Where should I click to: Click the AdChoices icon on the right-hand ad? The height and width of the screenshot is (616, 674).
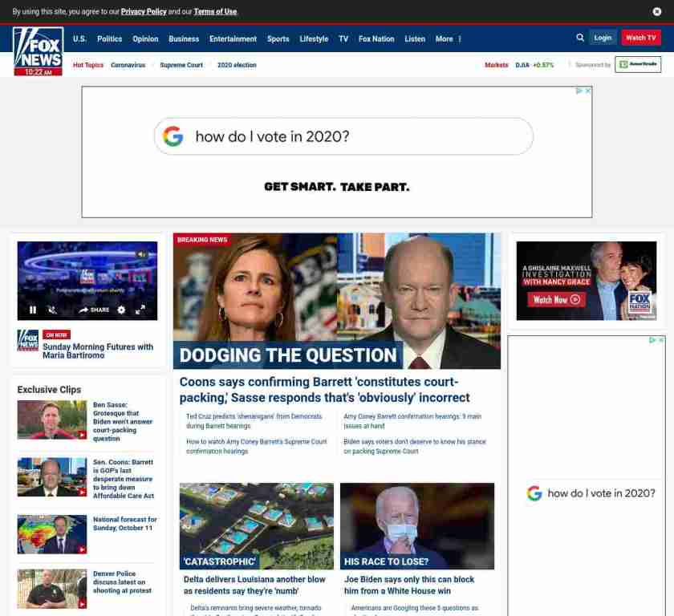(652, 340)
